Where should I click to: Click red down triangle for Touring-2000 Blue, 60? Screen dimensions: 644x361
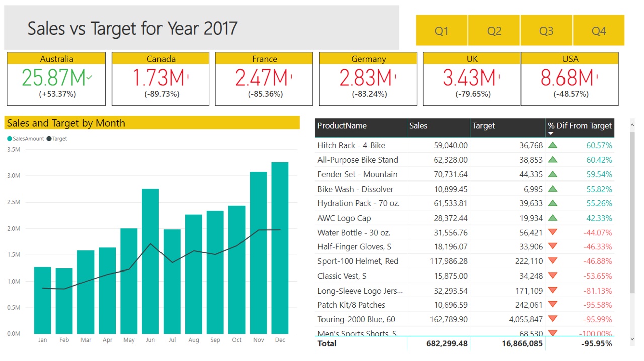553,319
